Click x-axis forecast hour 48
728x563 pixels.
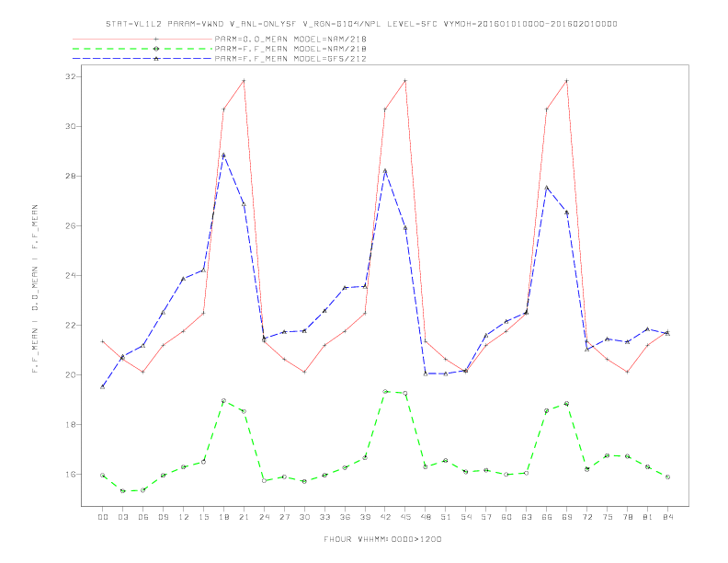pos(426,517)
